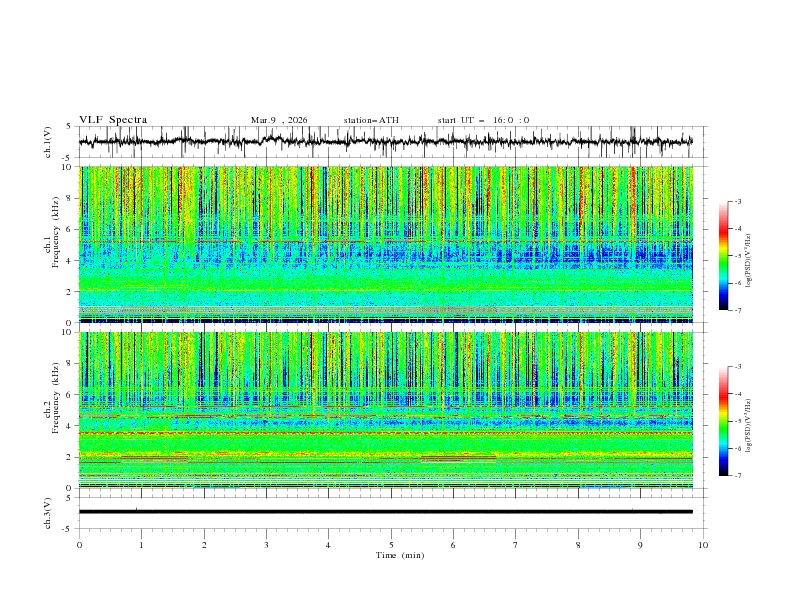The image size is (792, 612).
Task: Click the time axis tick label "1"
Action: pos(141,545)
